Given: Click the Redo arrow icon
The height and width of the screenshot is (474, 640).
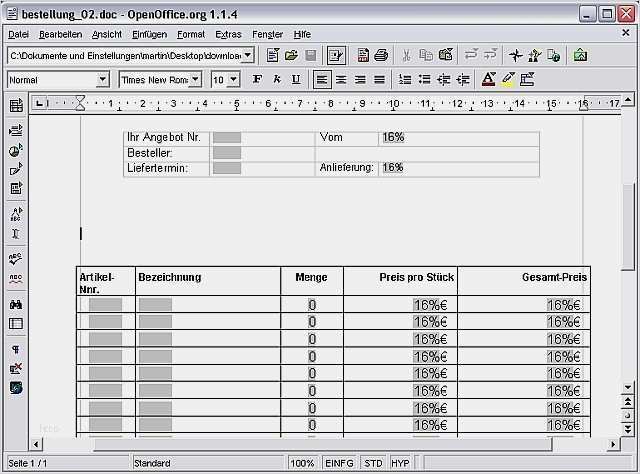Looking at the screenshot, I should coord(490,55).
